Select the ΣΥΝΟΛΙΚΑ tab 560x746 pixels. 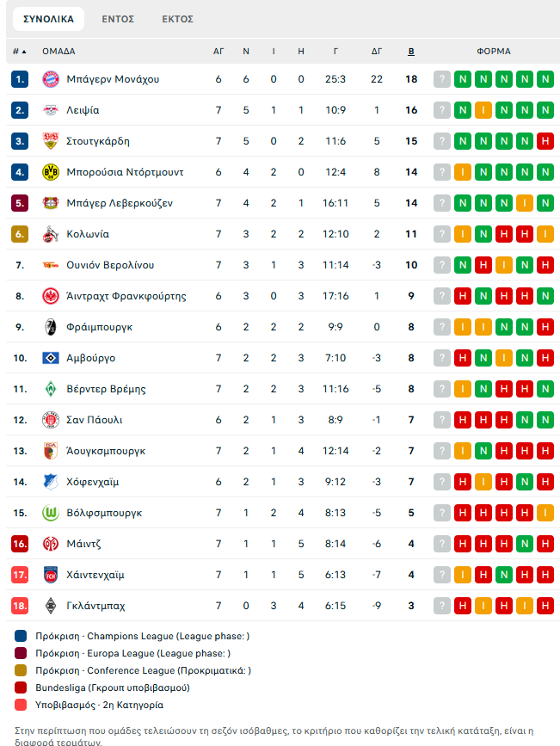(48, 19)
